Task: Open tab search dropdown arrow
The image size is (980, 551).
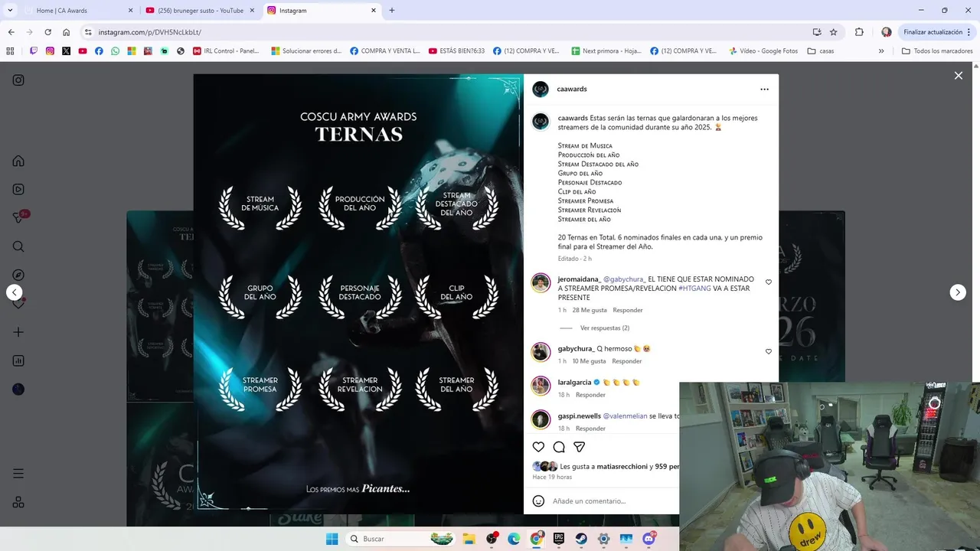Action: [10, 11]
